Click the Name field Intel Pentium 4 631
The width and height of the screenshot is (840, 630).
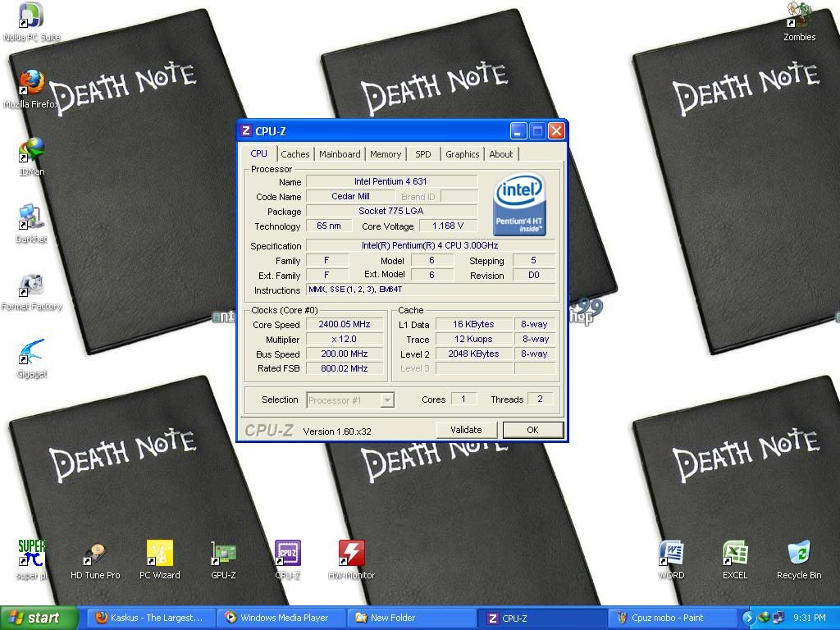coord(391,181)
